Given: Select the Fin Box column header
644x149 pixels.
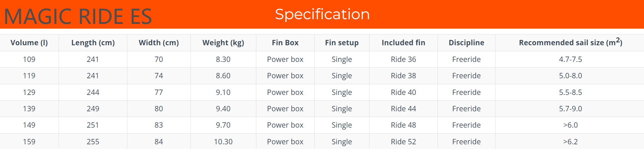Looking at the screenshot, I should [x=285, y=43].
